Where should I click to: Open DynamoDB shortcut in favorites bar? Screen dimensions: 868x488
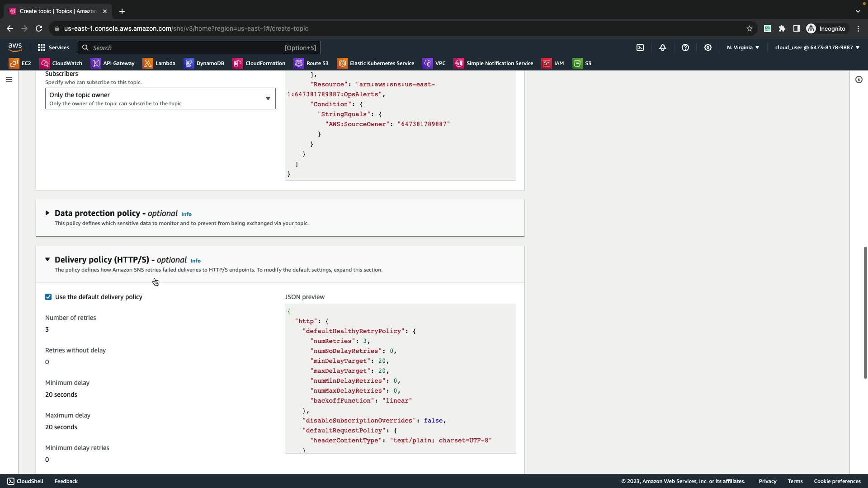[x=204, y=63]
